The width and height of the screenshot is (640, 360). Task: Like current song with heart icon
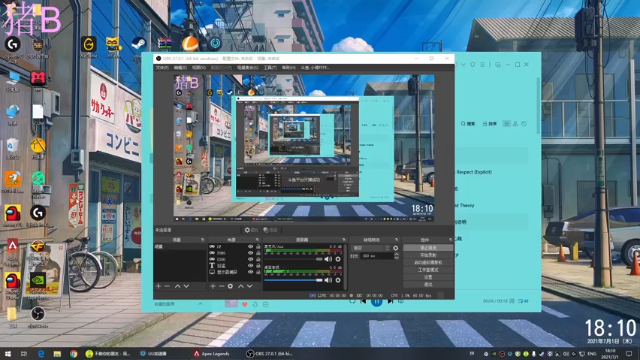244,304
